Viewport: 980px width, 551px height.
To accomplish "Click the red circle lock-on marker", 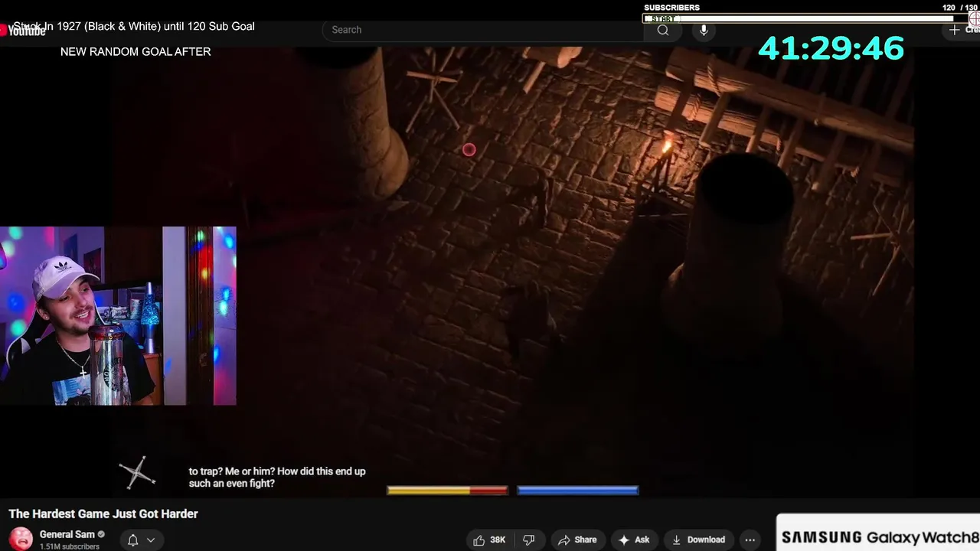I will point(469,150).
